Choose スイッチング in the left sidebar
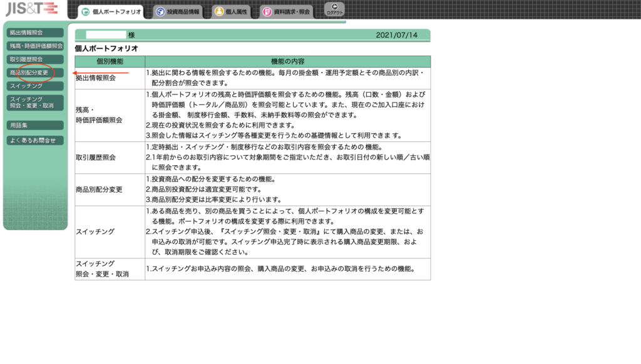Image resolution: width=641 pixels, height=364 pixels. click(x=35, y=86)
